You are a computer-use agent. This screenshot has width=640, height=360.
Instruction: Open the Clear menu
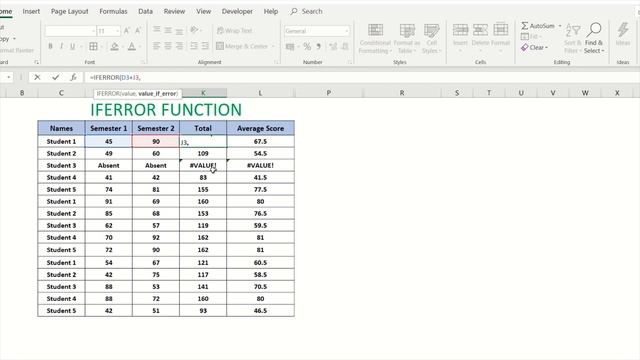(535, 47)
